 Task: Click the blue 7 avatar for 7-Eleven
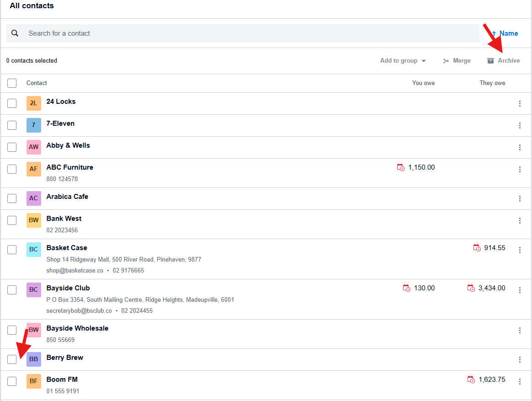pyautogui.click(x=33, y=125)
